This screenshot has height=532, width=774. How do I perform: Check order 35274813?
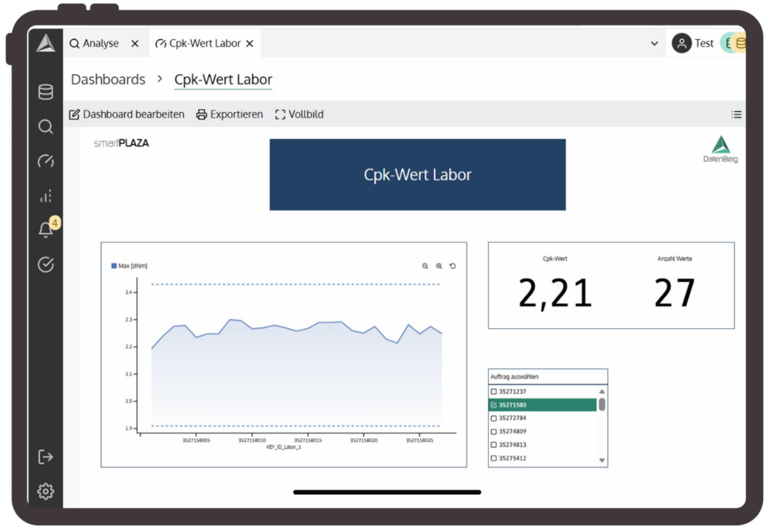[x=493, y=445]
